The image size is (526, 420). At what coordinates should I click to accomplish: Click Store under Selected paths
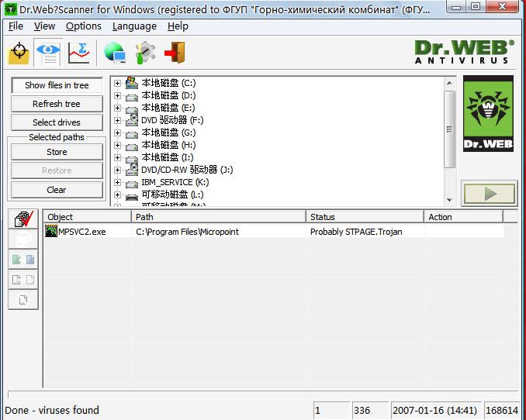pos(57,152)
